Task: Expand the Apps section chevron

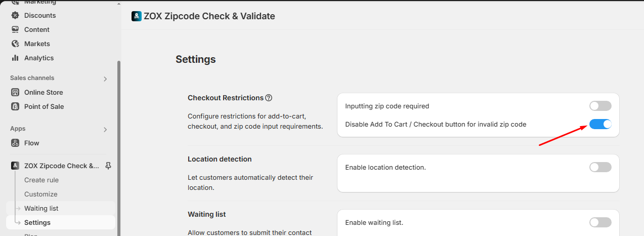Action: (105, 129)
